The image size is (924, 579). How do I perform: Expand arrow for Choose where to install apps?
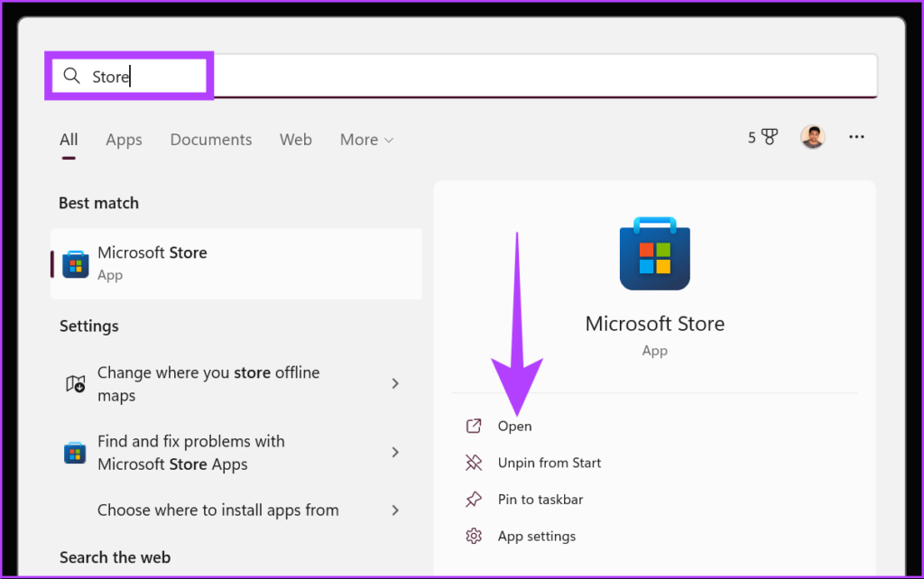pyautogui.click(x=395, y=510)
